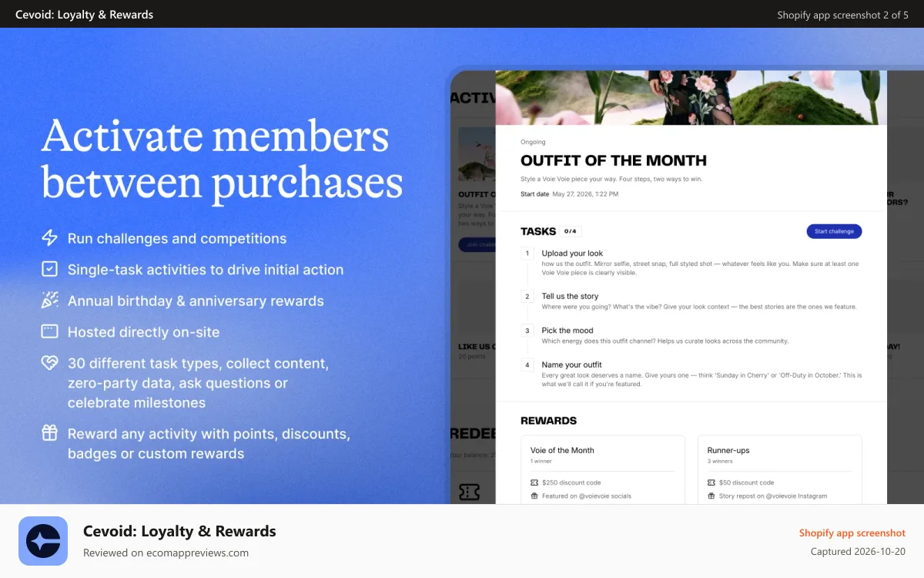This screenshot has width=924, height=578.
Task: Click the heart icon beside 30 task types
Action: (49, 362)
